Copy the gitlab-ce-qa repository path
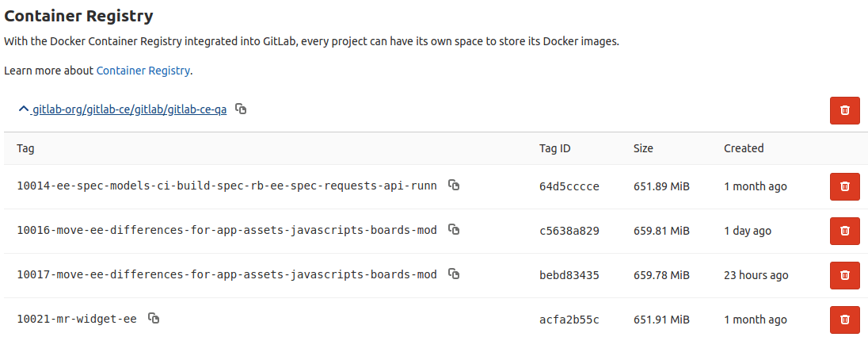 pyautogui.click(x=241, y=109)
